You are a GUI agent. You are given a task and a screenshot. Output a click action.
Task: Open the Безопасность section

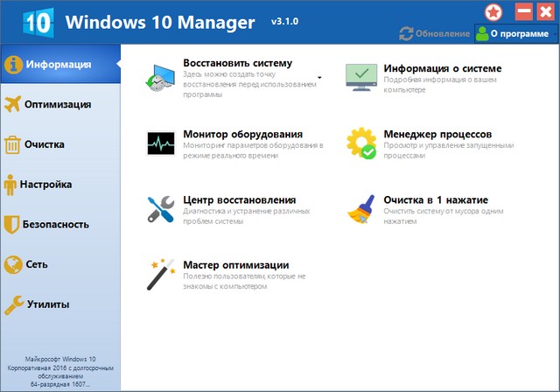click(60, 225)
